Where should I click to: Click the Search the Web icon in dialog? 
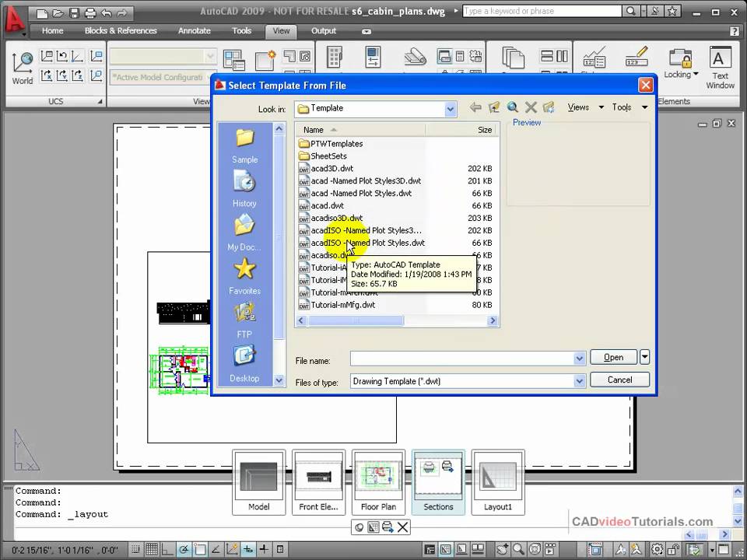pos(512,107)
